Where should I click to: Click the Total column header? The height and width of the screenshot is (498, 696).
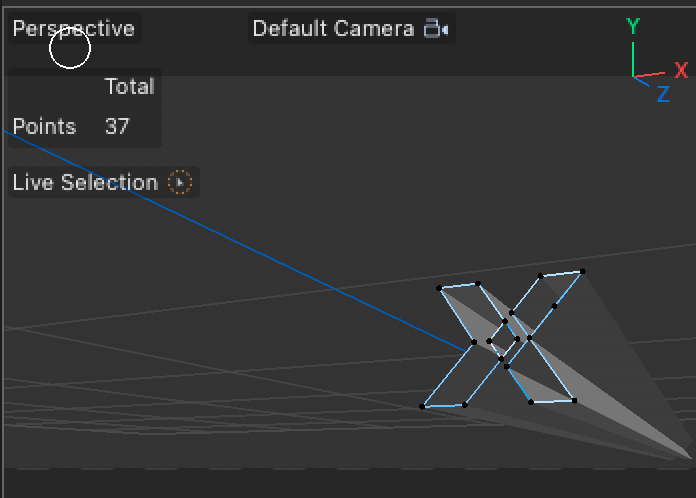click(129, 87)
